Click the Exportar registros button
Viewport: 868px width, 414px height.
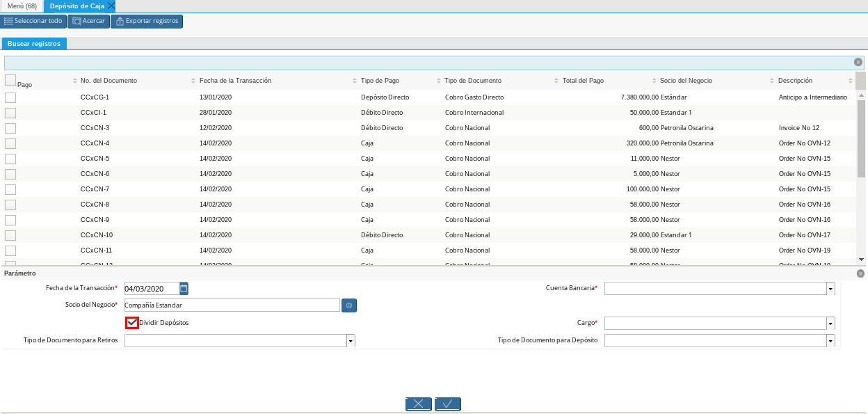(x=147, y=22)
